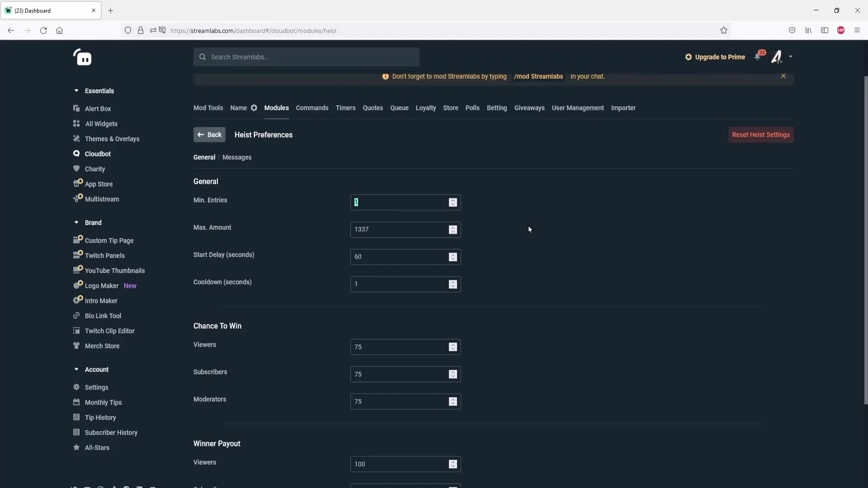Collapse the Account section in sidebar
The image size is (868, 488).
pyautogui.click(x=76, y=370)
